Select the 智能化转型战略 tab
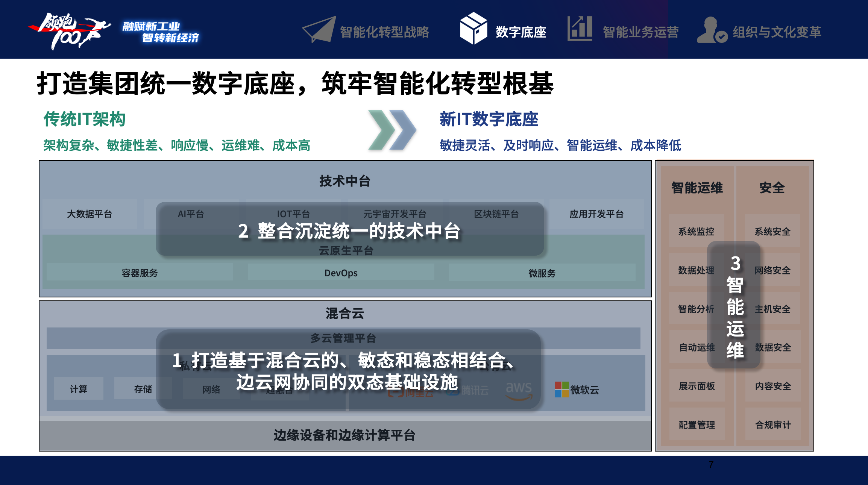The height and width of the screenshot is (485, 868). coord(384,32)
